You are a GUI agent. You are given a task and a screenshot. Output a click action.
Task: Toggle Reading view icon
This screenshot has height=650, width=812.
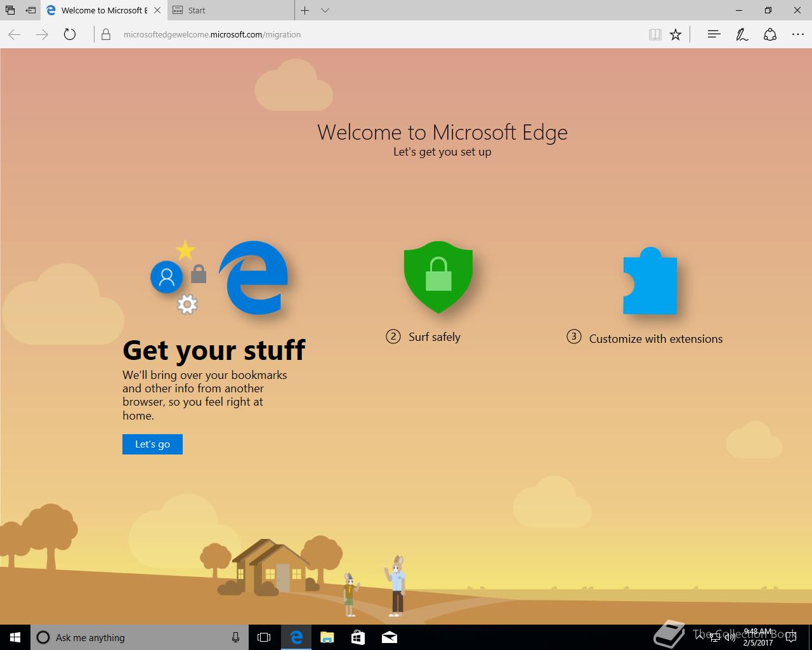(655, 34)
